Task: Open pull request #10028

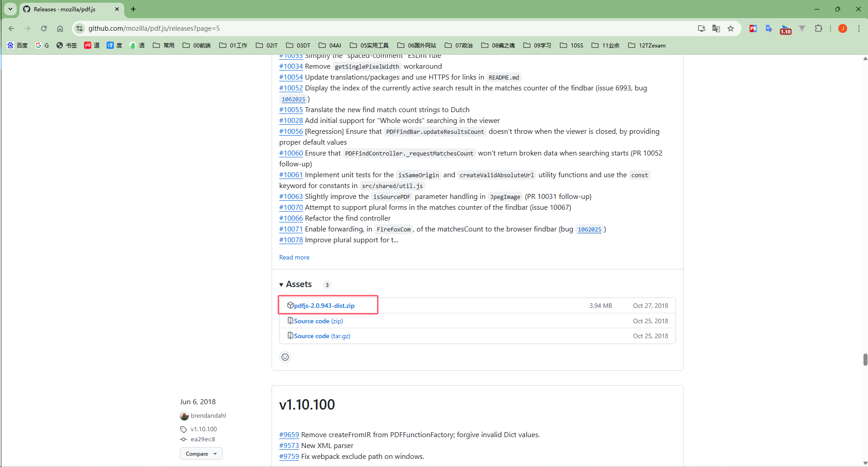Action: tap(291, 121)
